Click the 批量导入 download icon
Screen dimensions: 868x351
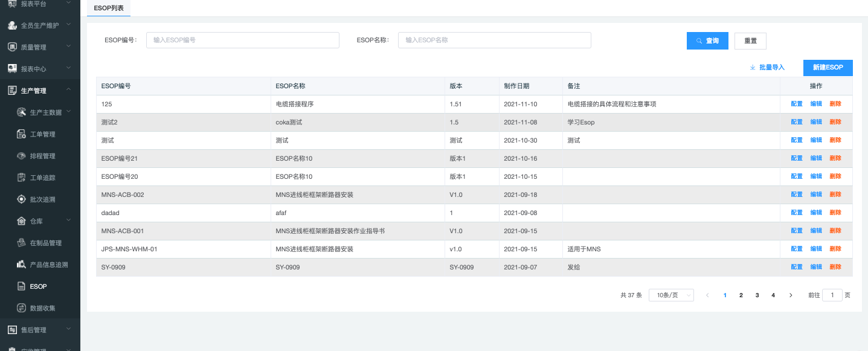(753, 68)
